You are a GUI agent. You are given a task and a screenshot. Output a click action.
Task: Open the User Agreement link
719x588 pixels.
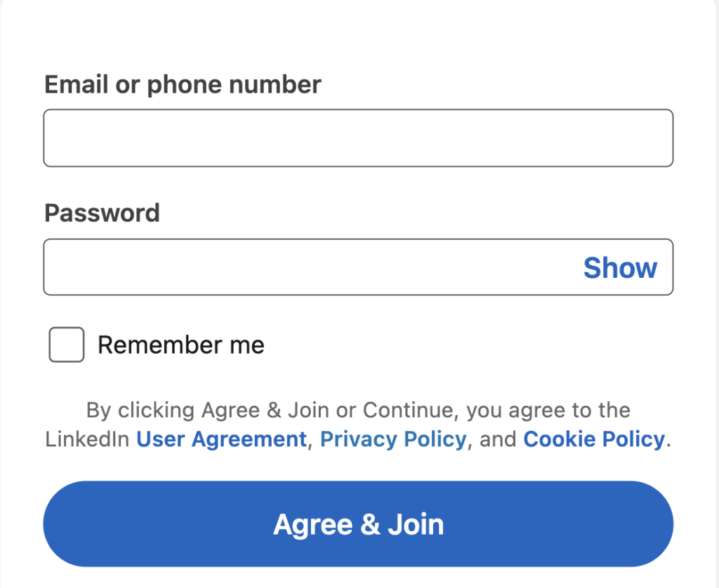tap(221, 439)
